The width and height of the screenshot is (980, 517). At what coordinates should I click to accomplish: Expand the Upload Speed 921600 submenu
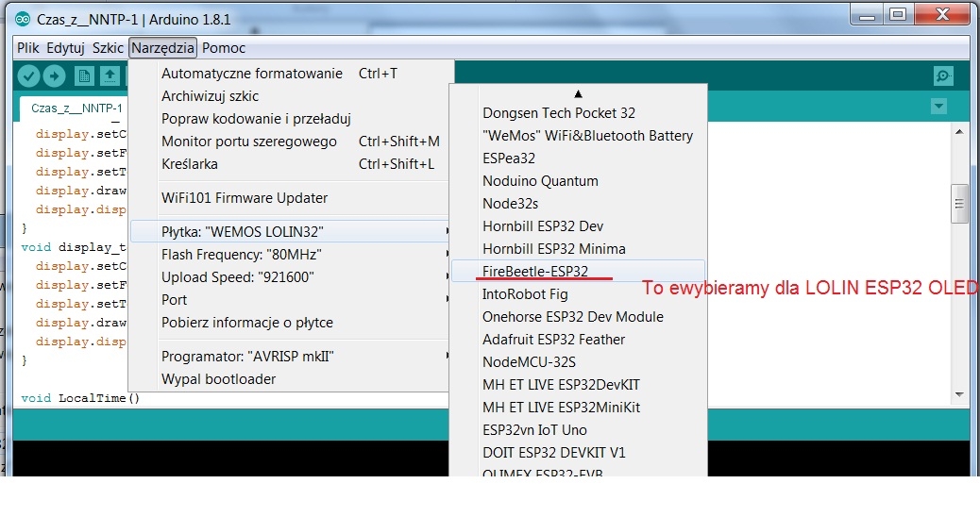(x=290, y=277)
